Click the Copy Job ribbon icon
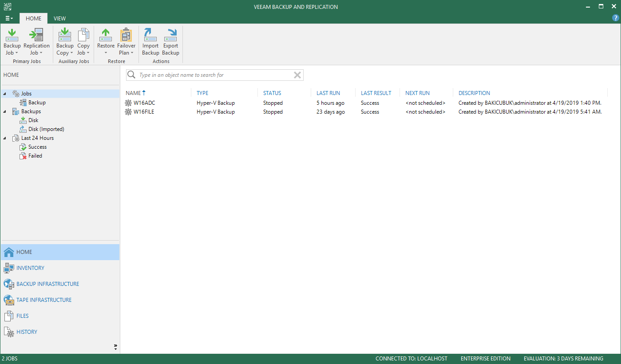Viewport: 621px width, 364px height. pos(83,35)
